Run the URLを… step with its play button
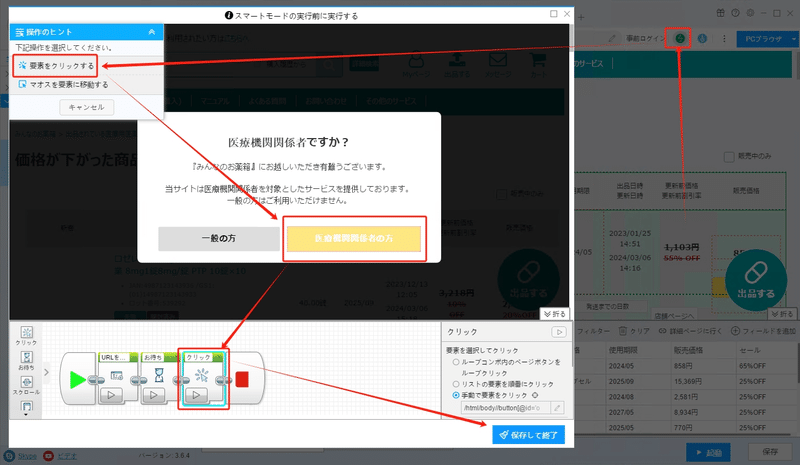 point(111,395)
